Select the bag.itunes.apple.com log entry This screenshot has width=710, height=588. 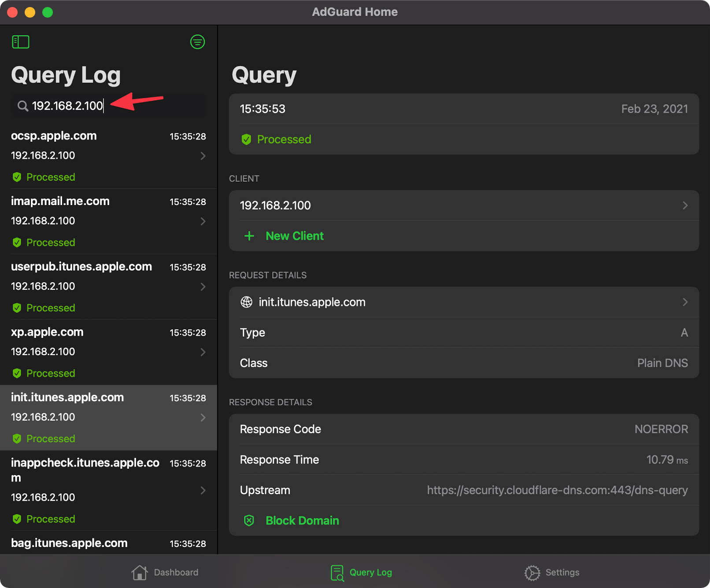tap(108, 543)
